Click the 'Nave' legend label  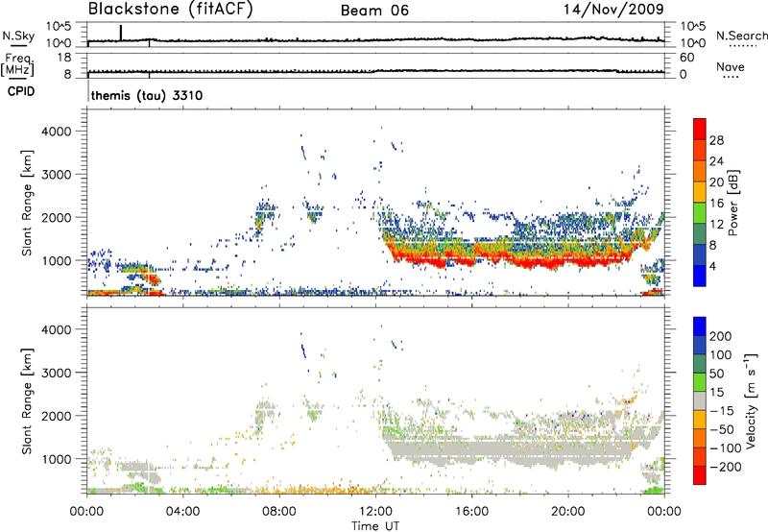730,67
